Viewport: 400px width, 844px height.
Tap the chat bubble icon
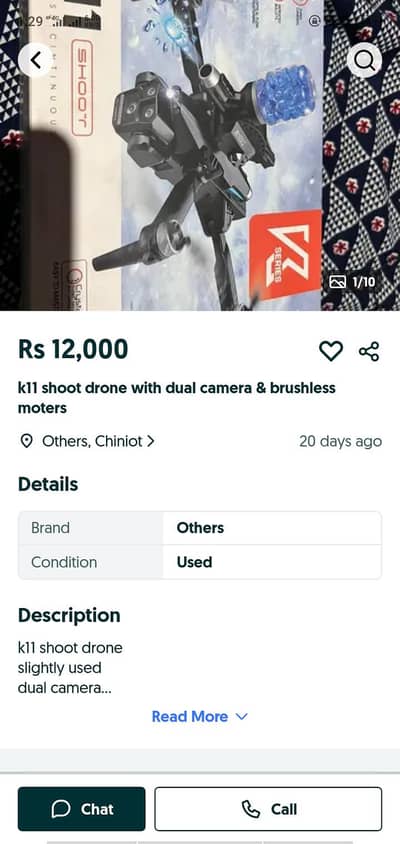pyautogui.click(x=61, y=809)
